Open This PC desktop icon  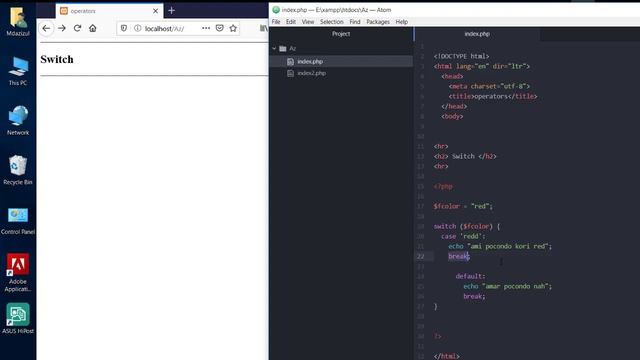click(18, 71)
